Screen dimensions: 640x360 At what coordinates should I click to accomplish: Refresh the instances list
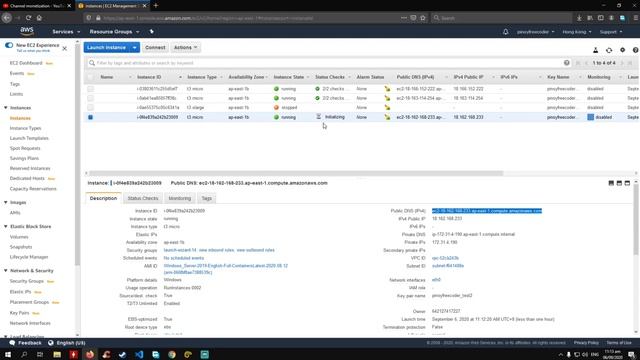pyautogui.click(x=609, y=50)
